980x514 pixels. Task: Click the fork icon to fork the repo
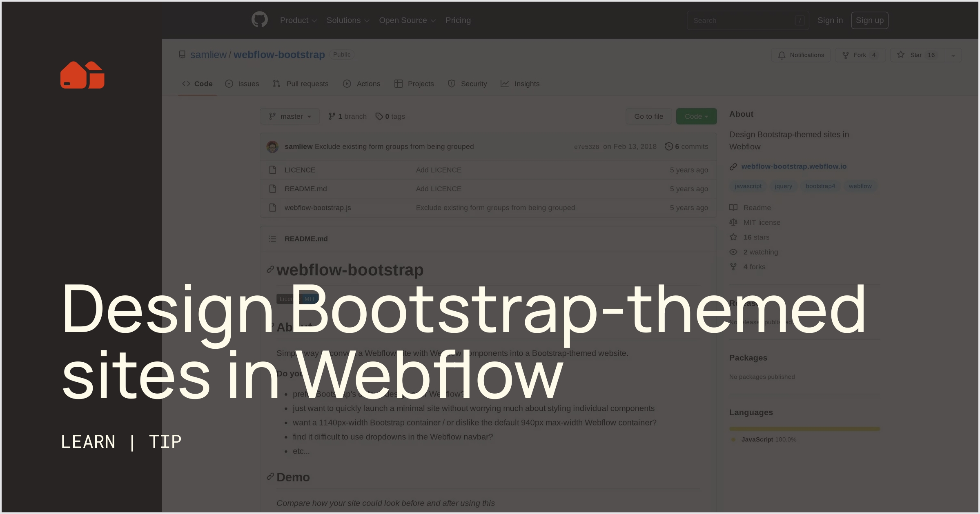tap(845, 55)
